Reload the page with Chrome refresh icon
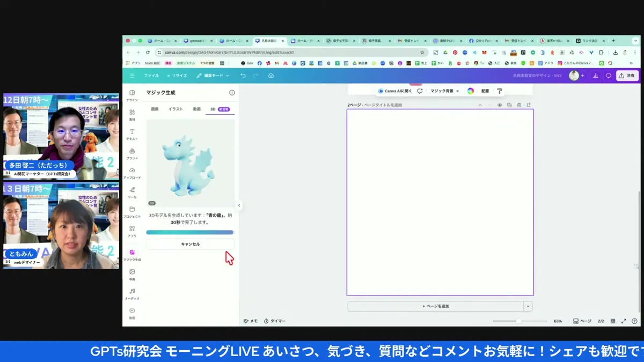The height and width of the screenshot is (362, 644). pyautogui.click(x=148, y=53)
